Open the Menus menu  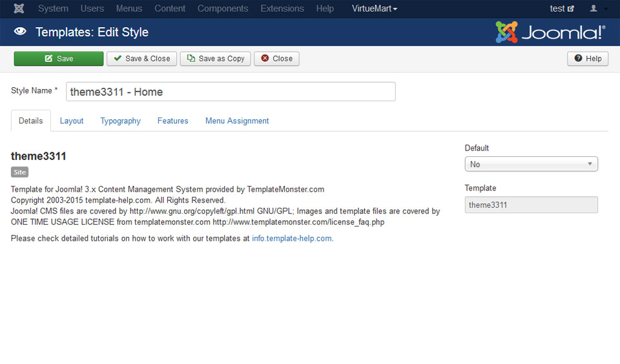(x=129, y=8)
